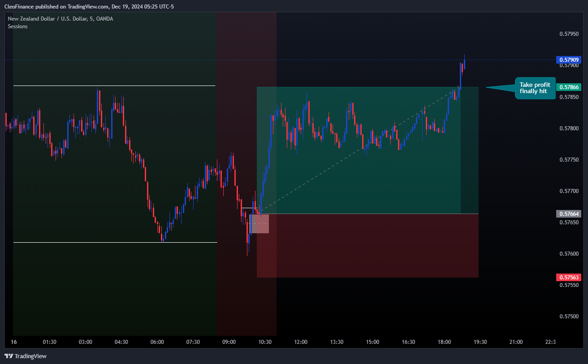Screen dimensions: 588x364
Task: Click the 09:00 time axis label
Action: [x=229, y=342]
